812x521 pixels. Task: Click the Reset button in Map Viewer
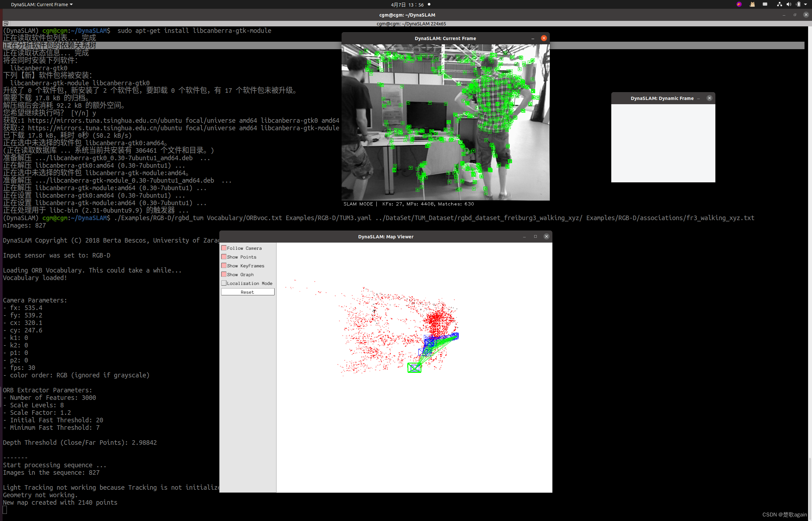pos(248,292)
